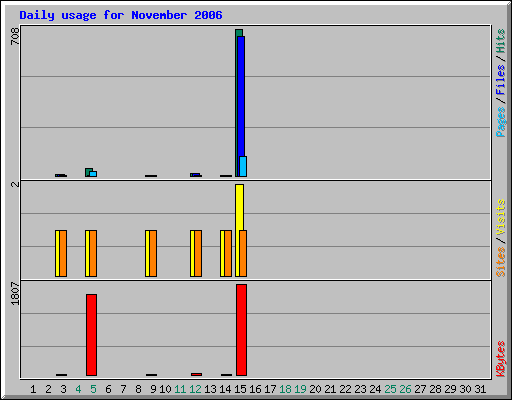Click the yellow Visits bar on day 5

pos(87,253)
